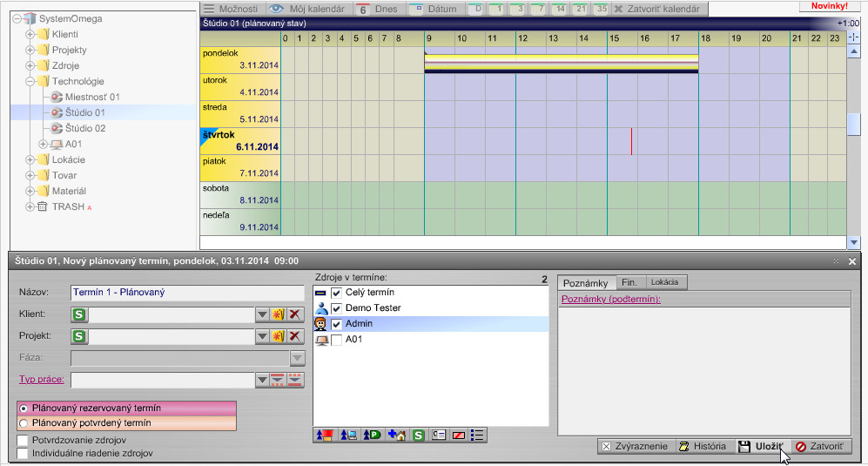The height and width of the screenshot is (466, 868).
Task: Click the new-client star icon in Klient row
Action: click(x=279, y=314)
